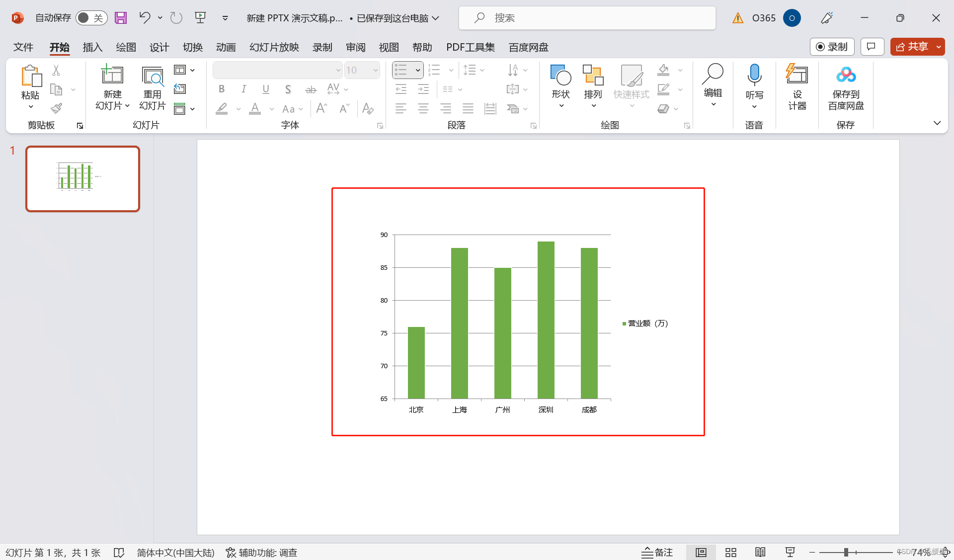The image size is (954, 560).
Task: Toggle the AutoSave switch
Action: (x=91, y=18)
